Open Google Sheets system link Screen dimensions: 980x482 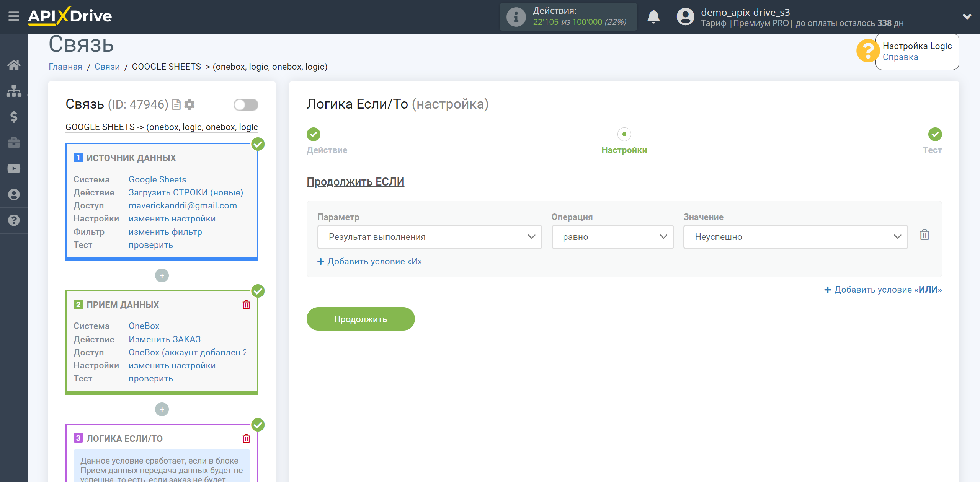pyautogui.click(x=157, y=179)
